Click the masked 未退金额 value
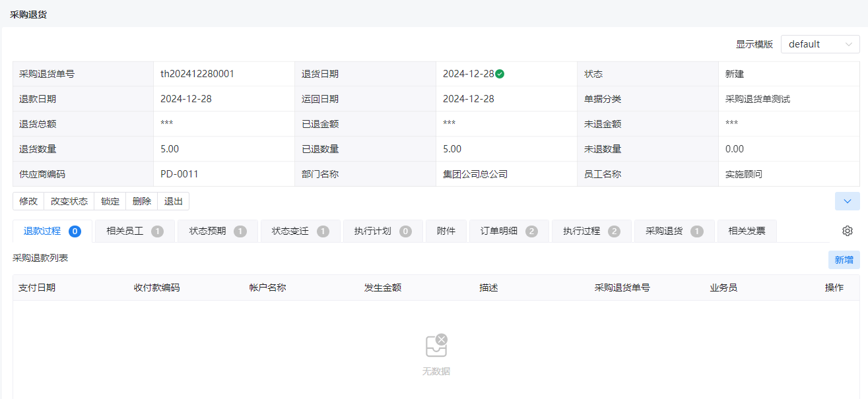The image size is (868, 399). coord(732,124)
